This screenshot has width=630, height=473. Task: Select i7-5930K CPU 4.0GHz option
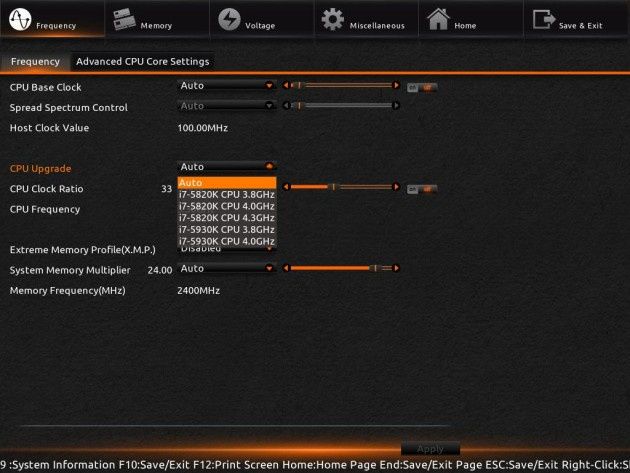227,241
